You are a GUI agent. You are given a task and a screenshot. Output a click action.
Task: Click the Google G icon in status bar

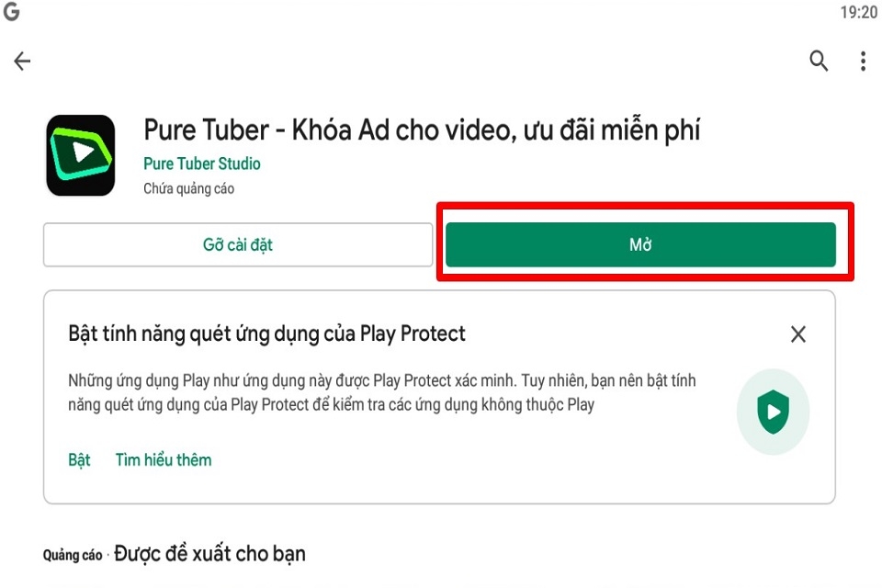(12, 12)
